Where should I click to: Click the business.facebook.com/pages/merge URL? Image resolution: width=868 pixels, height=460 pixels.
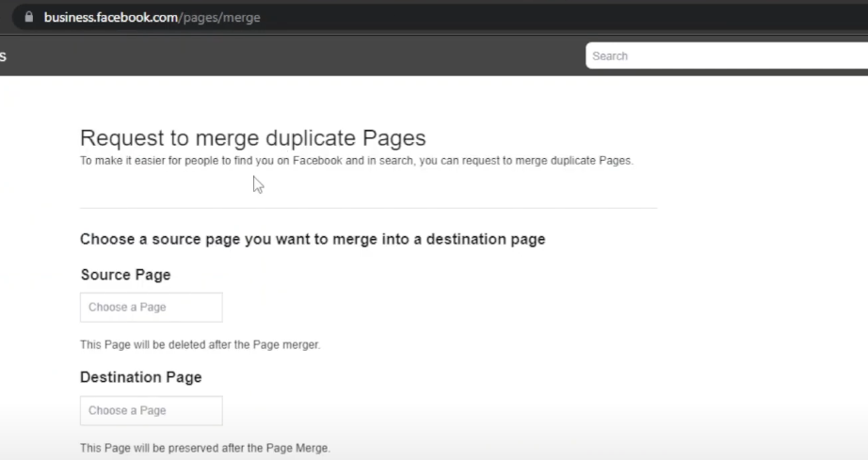click(152, 18)
